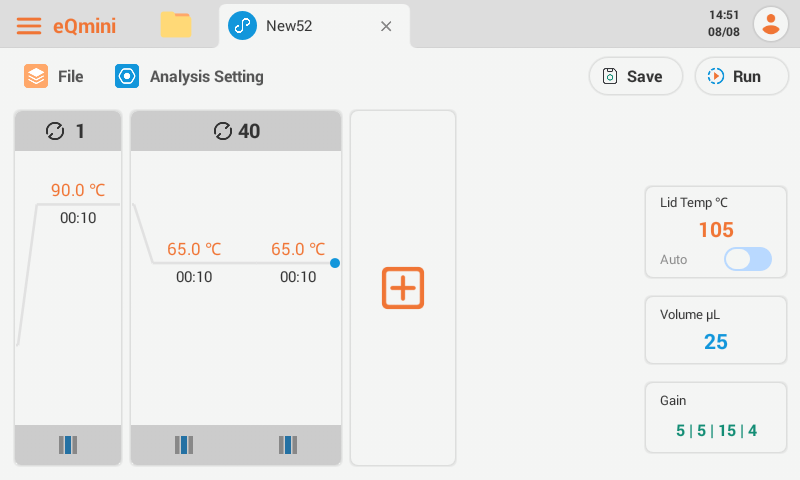
Task: Click the orange plus add-stage icon
Action: point(403,287)
